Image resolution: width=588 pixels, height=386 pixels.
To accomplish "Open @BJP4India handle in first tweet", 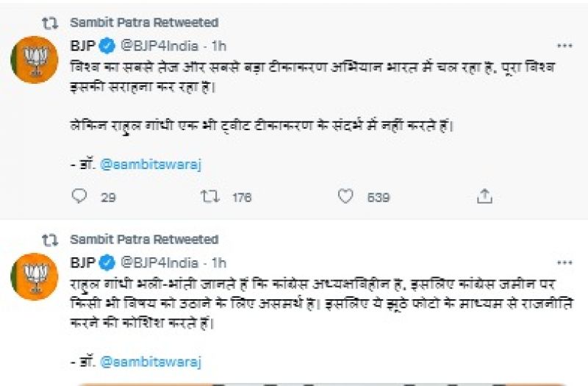I will [x=159, y=46].
